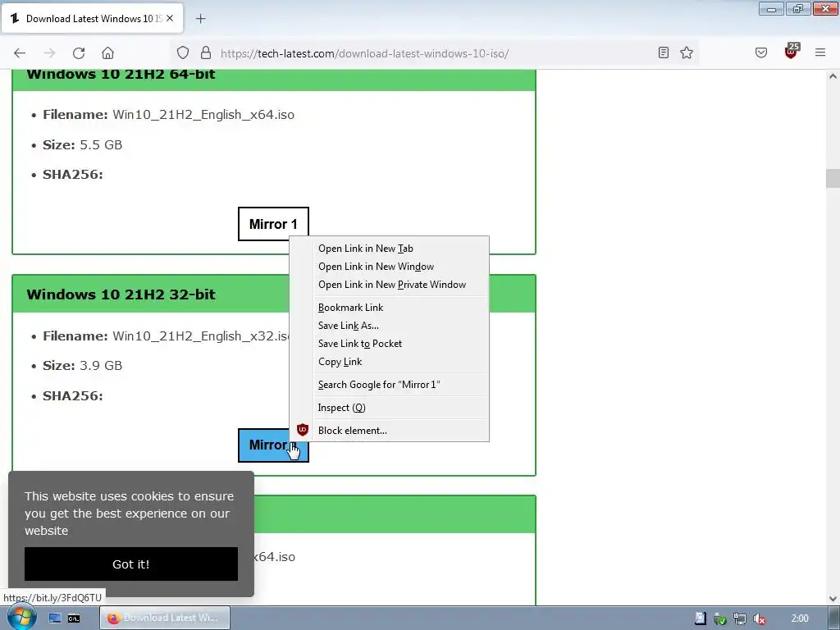
Task: Select the Download Latest Windows 10 tab
Action: [x=93, y=19]
